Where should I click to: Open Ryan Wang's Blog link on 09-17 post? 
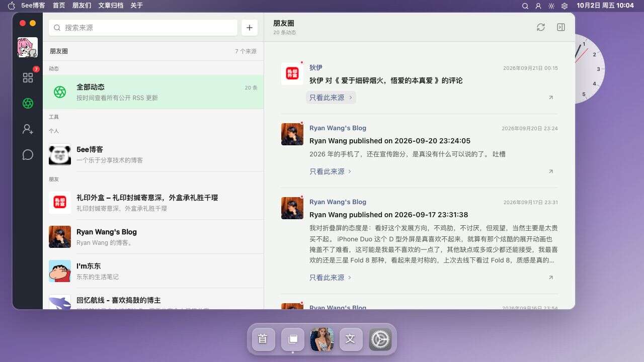pyautogui.click(x=338, y=202)
